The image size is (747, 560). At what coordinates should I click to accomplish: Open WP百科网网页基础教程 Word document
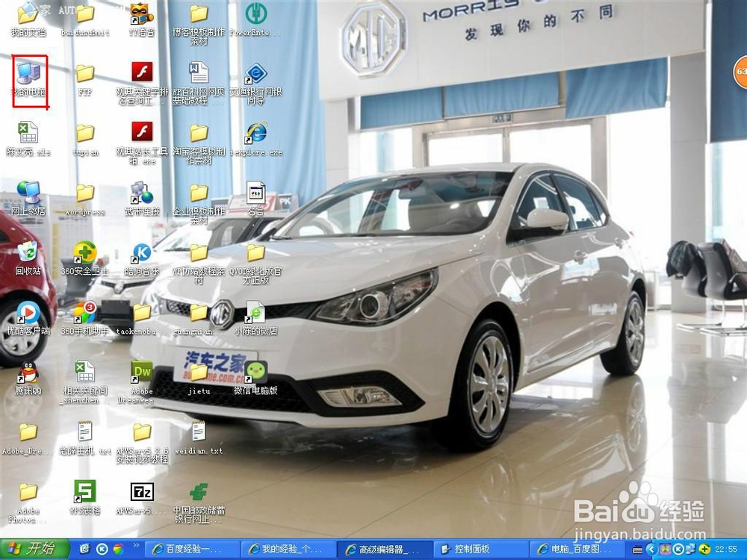[x=199, y=72]
